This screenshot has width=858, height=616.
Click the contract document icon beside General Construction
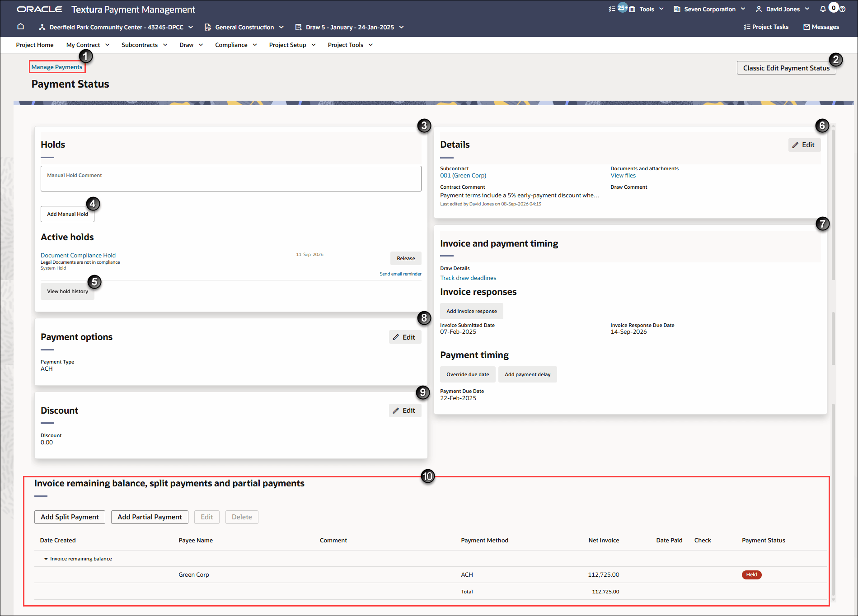208,27
